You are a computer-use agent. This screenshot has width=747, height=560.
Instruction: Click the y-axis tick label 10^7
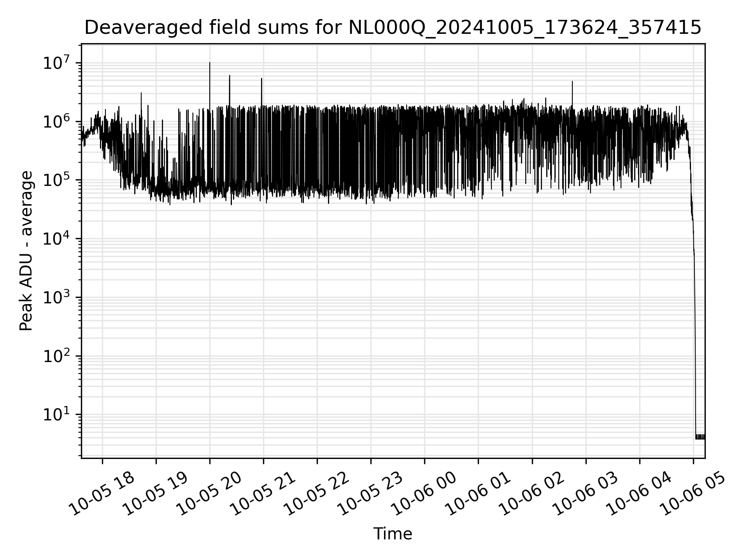coord(56,62)
